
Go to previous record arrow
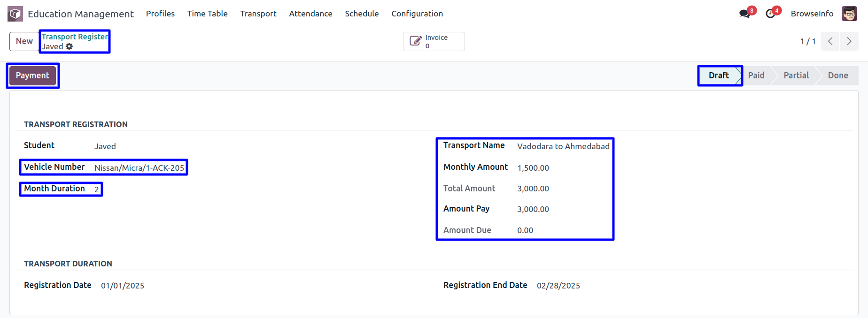(830, 41)
